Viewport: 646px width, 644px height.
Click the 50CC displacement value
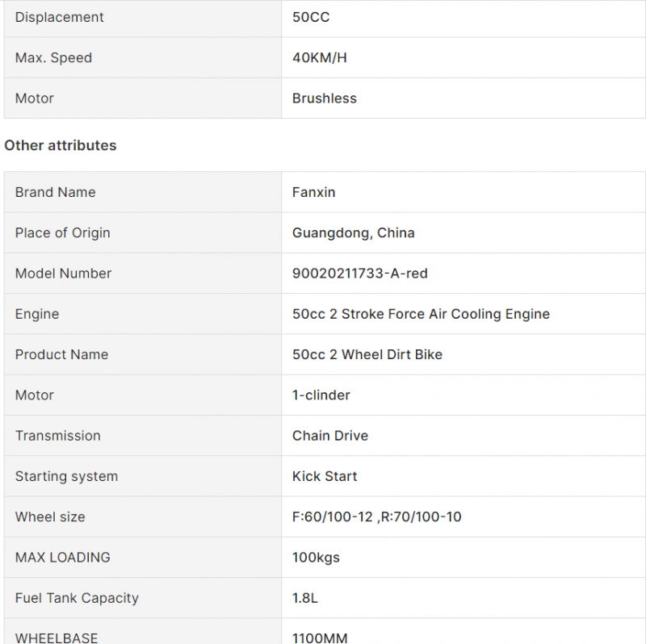(311, 17)
